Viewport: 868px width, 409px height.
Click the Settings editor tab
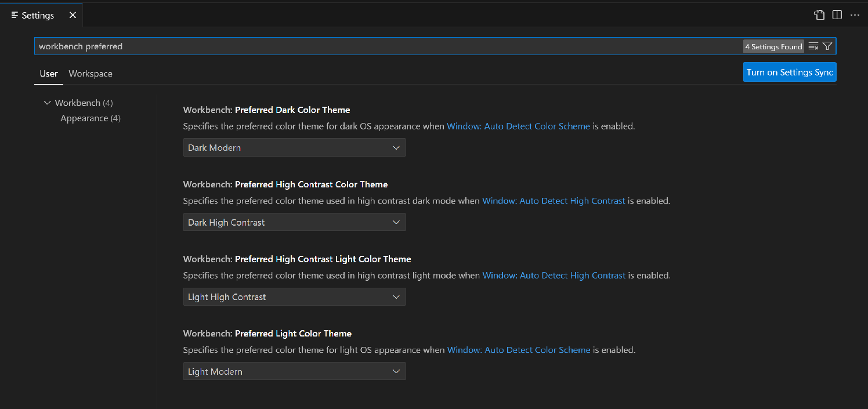click(37, 15)
